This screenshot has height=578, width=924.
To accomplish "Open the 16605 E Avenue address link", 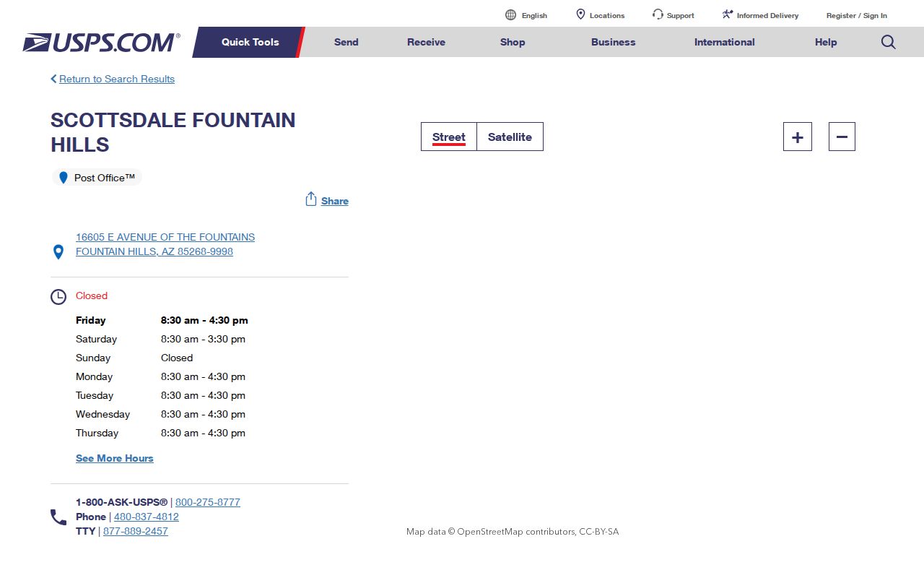I will click(165, 244).
